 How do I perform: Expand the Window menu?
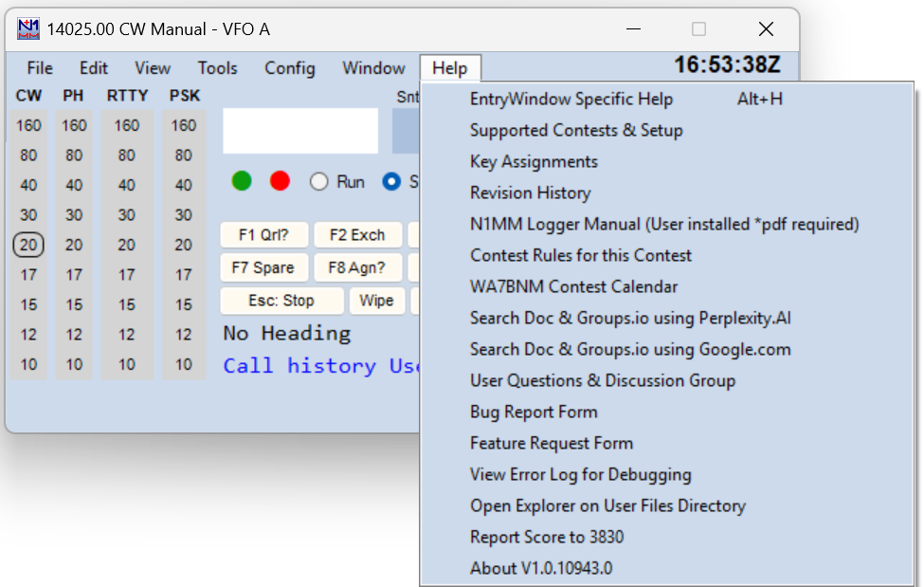point(373,68)
